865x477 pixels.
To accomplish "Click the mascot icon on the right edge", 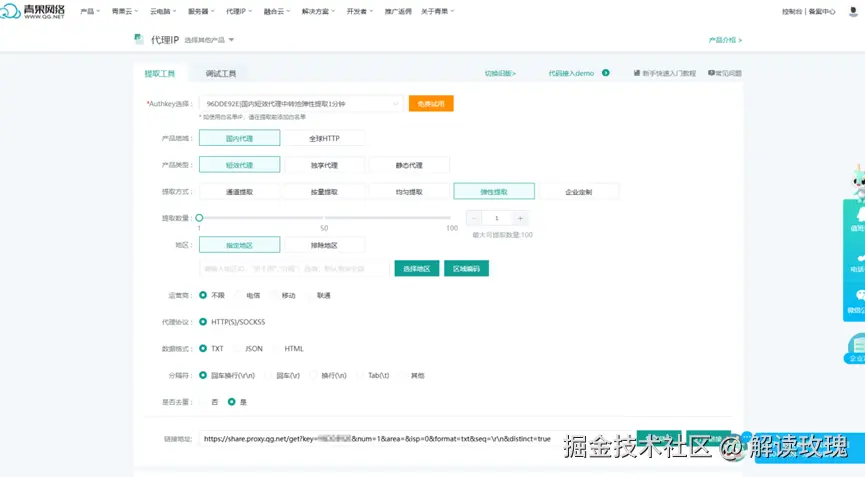I will click(x=858, y=182).
